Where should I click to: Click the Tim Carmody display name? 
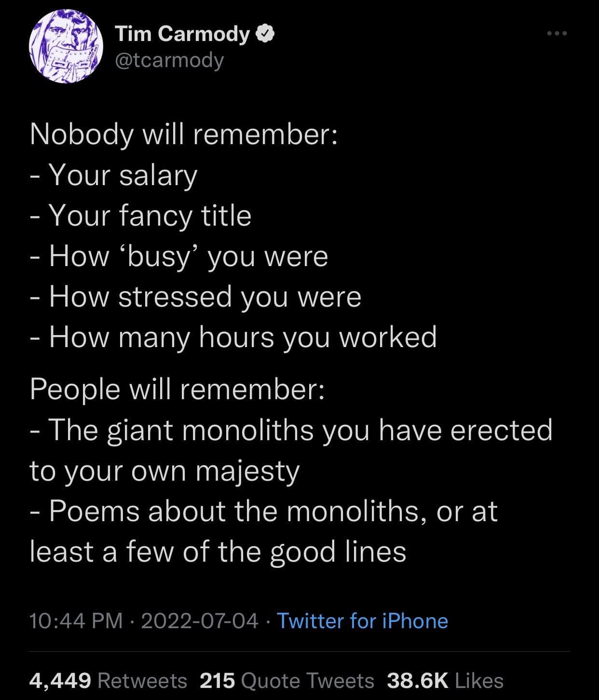click(x=182, y=33)
